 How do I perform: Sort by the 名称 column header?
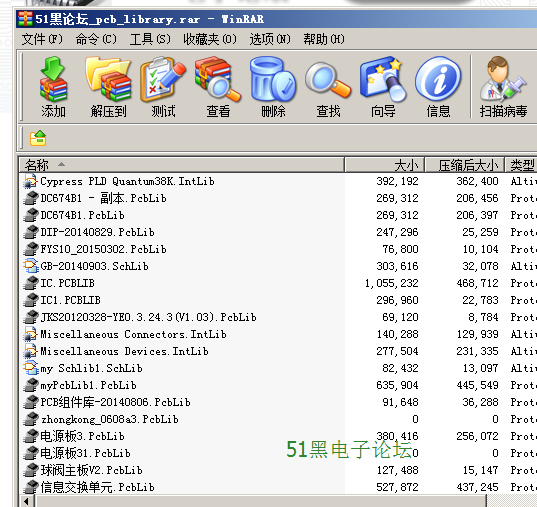[x=182, y=165]
